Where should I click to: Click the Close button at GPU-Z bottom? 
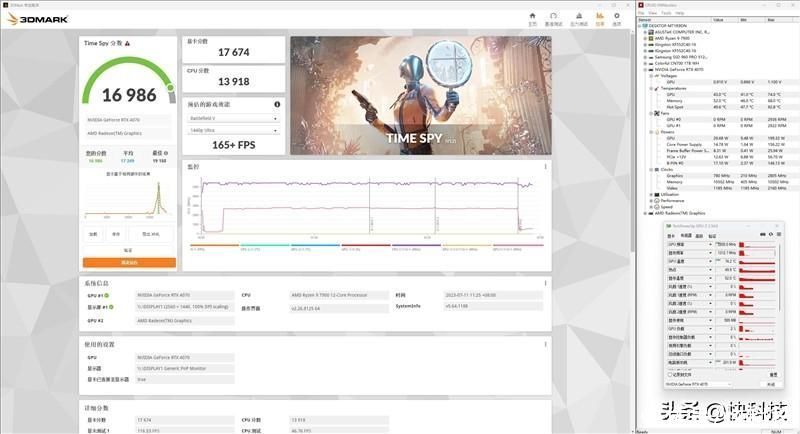[771, 384]
